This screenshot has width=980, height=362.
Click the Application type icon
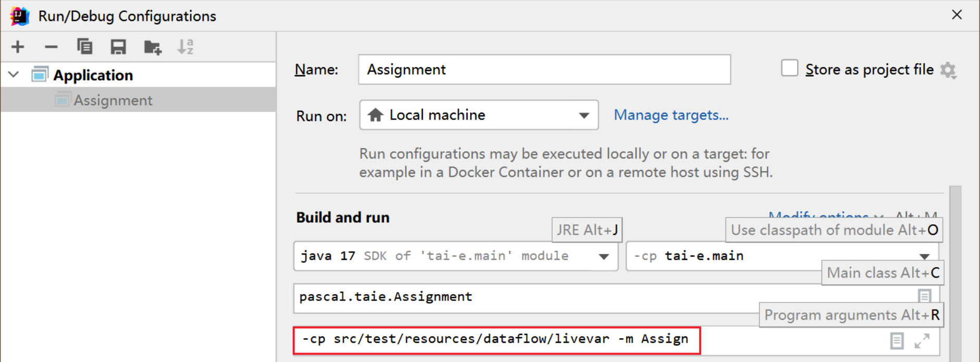pos(40,75)
